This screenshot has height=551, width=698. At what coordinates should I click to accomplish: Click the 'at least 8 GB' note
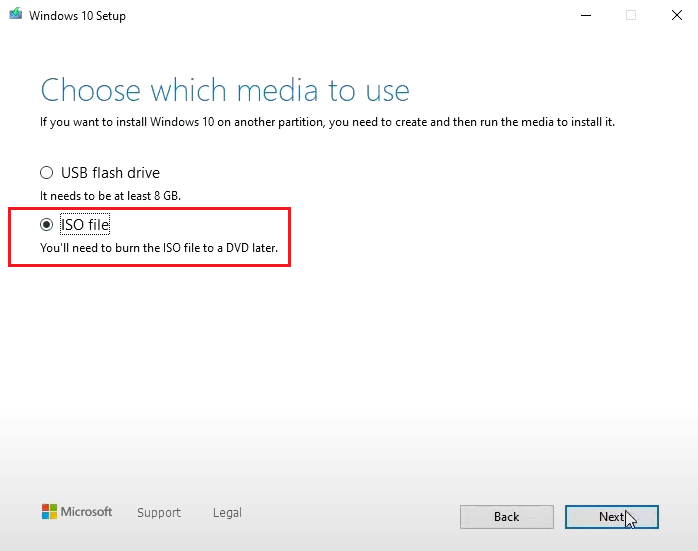pyautogui.click(x=110, y=195)
